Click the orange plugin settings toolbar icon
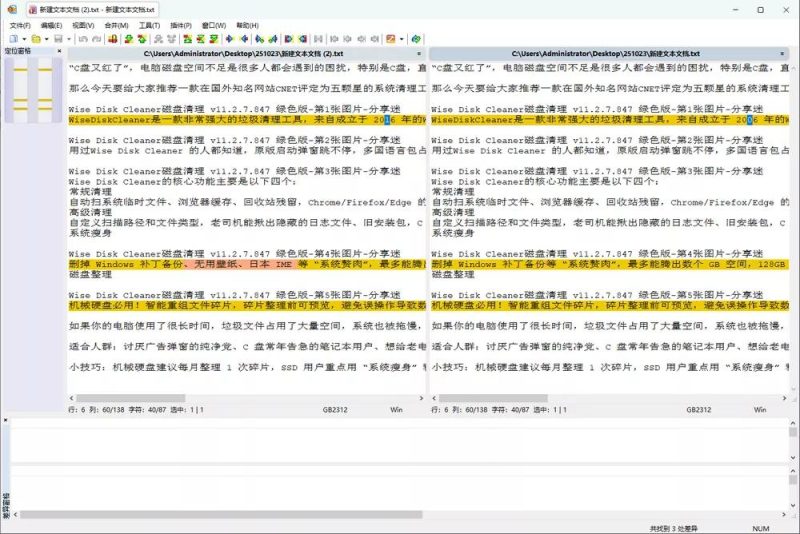 (x=390, y=39)
